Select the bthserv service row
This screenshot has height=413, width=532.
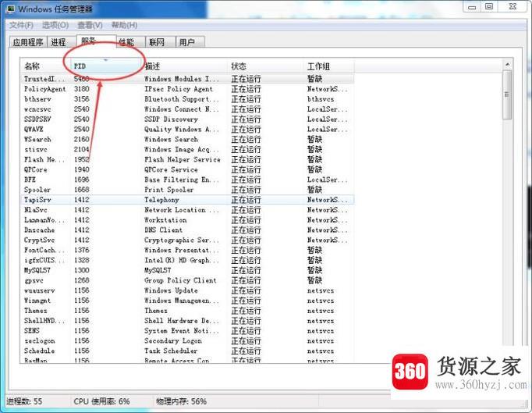point(187,99)
